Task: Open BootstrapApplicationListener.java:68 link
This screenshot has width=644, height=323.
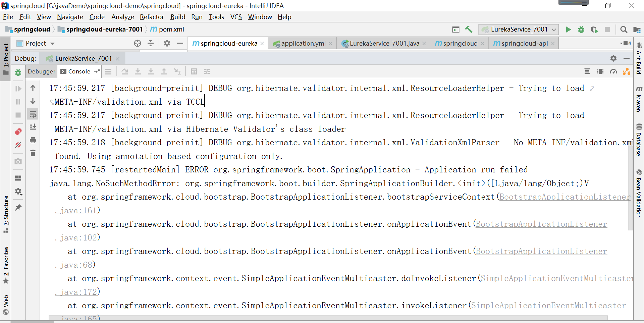Action: 541,251
